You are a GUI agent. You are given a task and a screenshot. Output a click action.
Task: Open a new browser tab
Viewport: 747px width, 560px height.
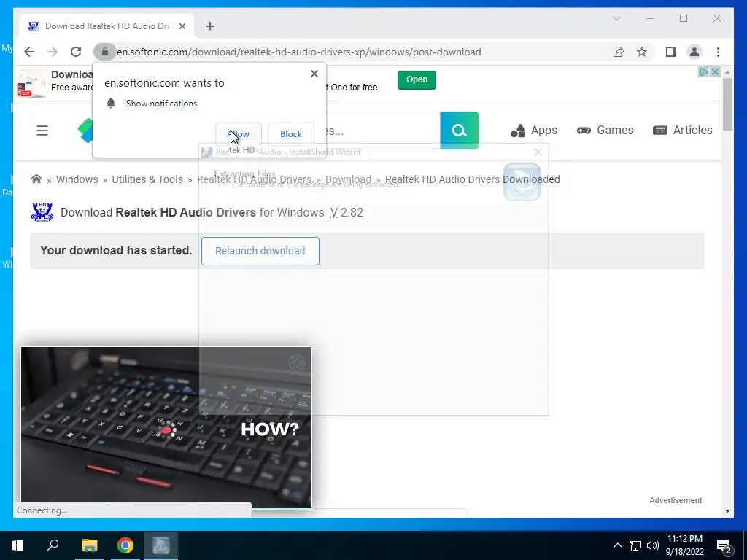[210, 26]
